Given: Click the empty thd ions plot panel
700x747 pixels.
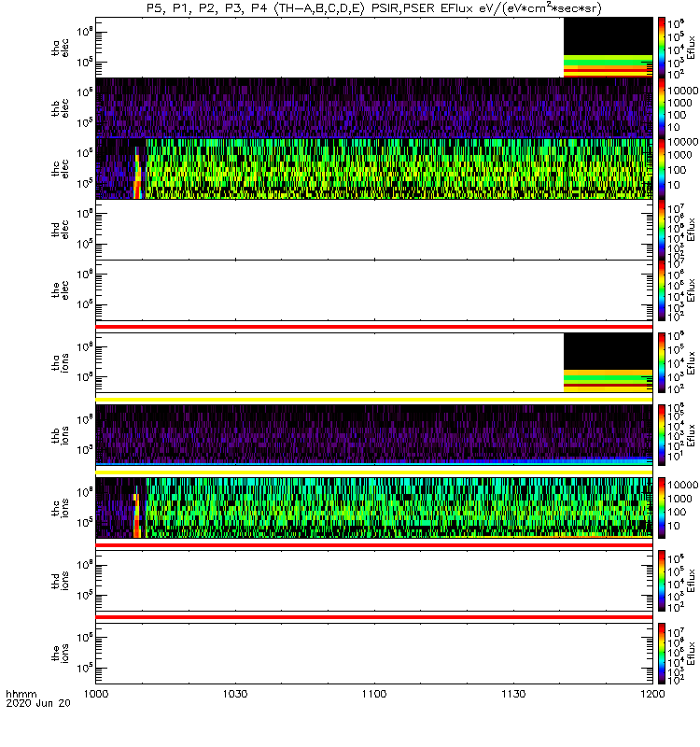Looking at the screenshot, I should click(374, 581).
